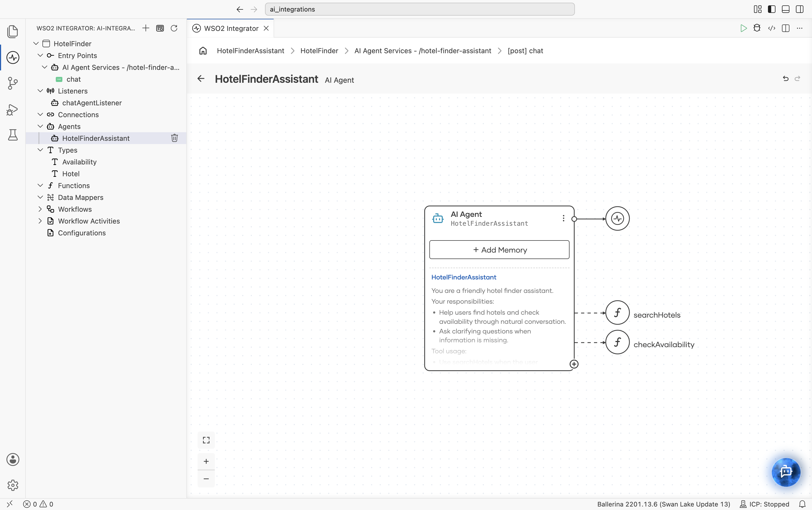
Task: Open the floating AI copilot chat button
Action: [786, 472]
